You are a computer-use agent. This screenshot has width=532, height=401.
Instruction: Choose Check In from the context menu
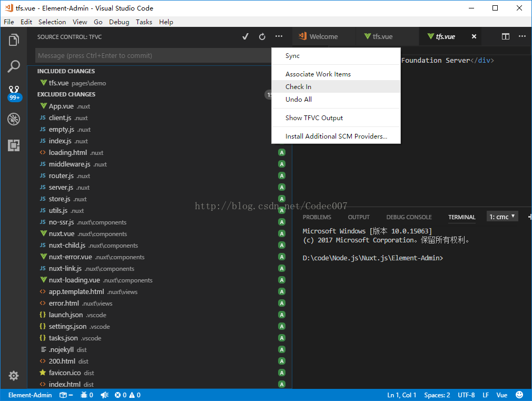[336, 86]
